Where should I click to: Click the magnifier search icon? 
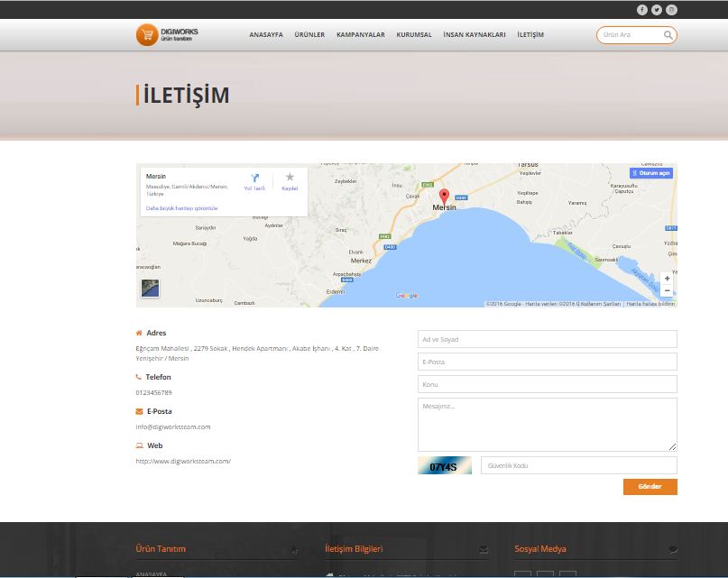click(x=668, y=35)
